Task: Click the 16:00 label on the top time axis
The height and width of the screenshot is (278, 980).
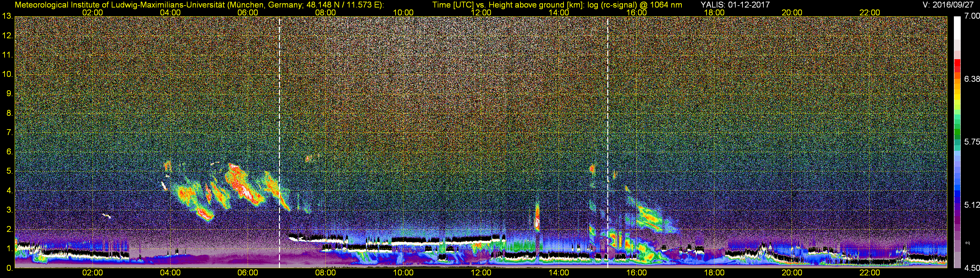Action: (x=636, y=12)
